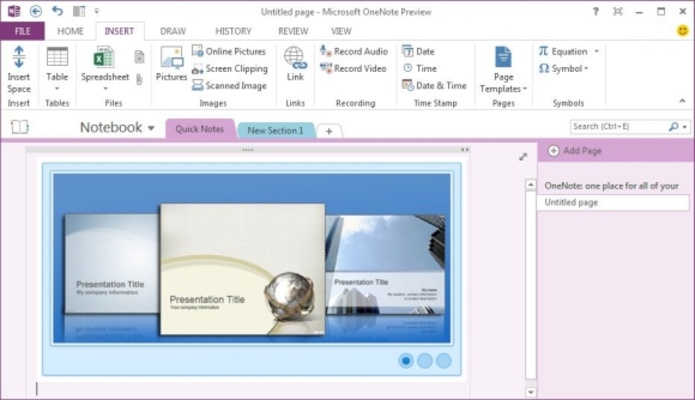The image size is (695, 400).
Task: Toggle full screen mode icon
Action: (617, 12)
